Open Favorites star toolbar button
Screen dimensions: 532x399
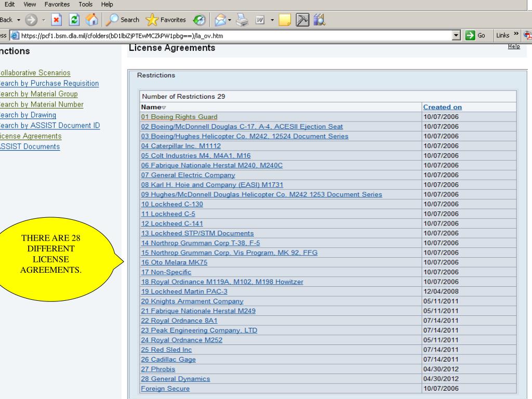pos(166,20)
